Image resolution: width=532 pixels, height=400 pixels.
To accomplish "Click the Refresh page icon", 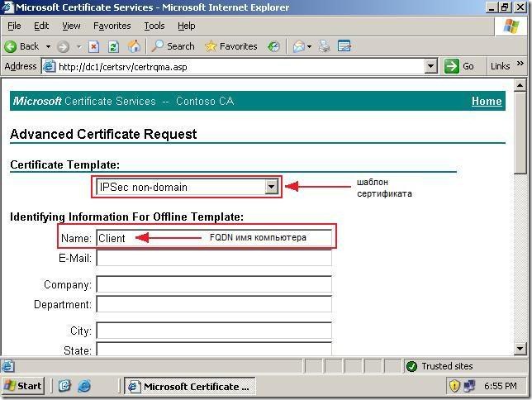I will point(113,46).
